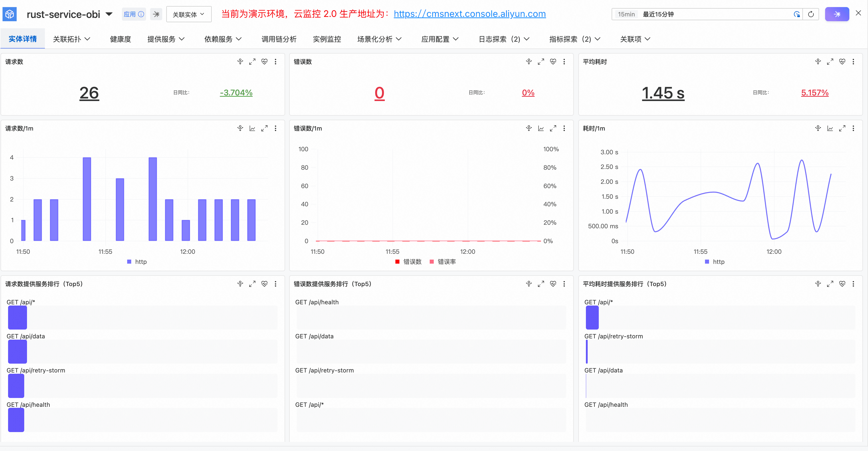868x451 pixels.
Task: Open the 关联实体 dropdown
Action: click(189, 14)
